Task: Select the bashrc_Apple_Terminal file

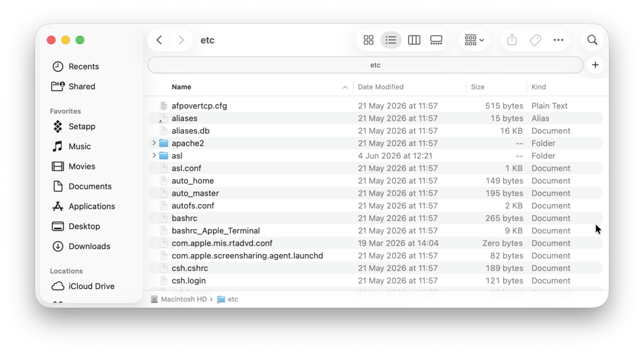Action: pyautogui.click(x=375, y=231)
